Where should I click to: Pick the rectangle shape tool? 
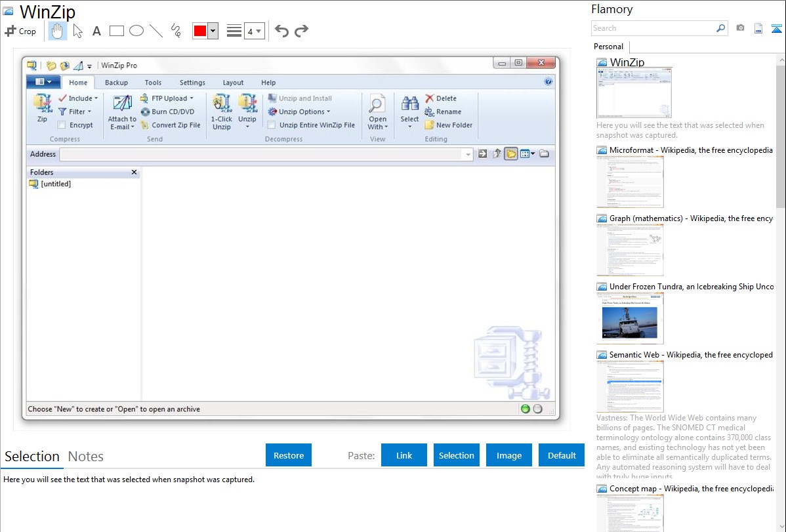117,31
